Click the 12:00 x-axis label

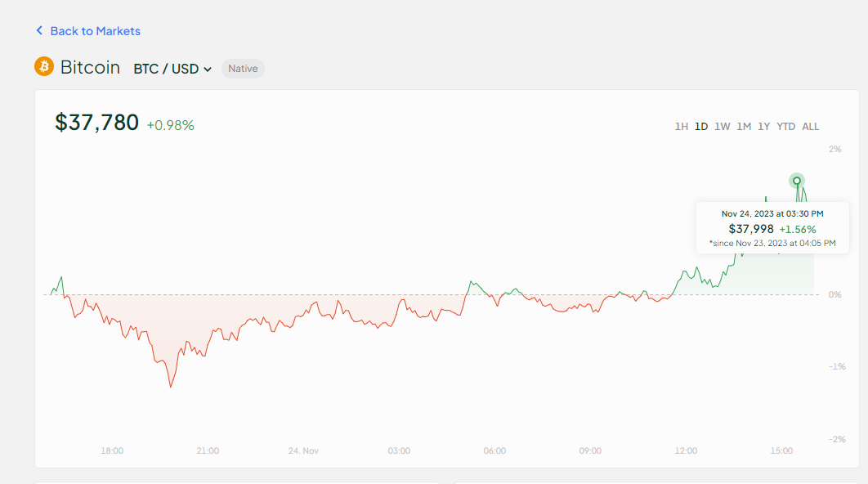point(686,450)
